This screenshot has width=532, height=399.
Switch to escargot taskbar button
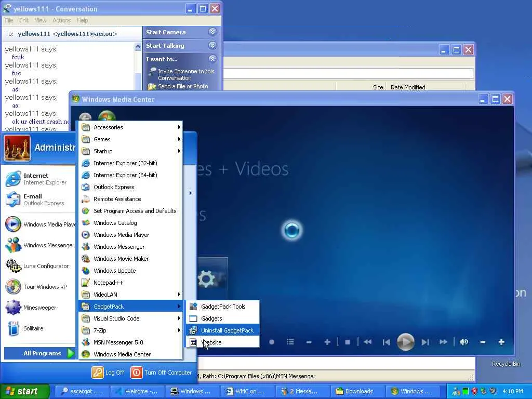point(82,391)
